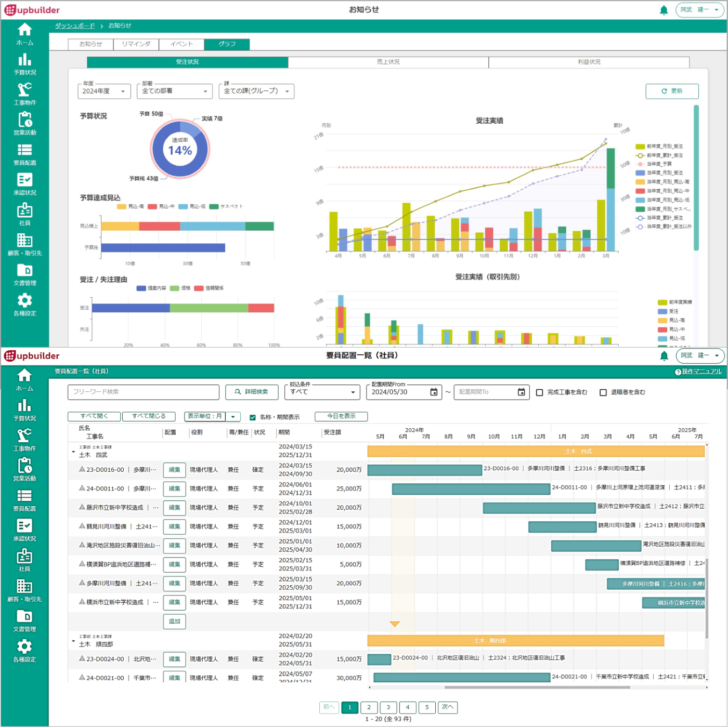Enable the 完成工事を含む checkbox
Screen dimensions: 728x727
point(539,392)
